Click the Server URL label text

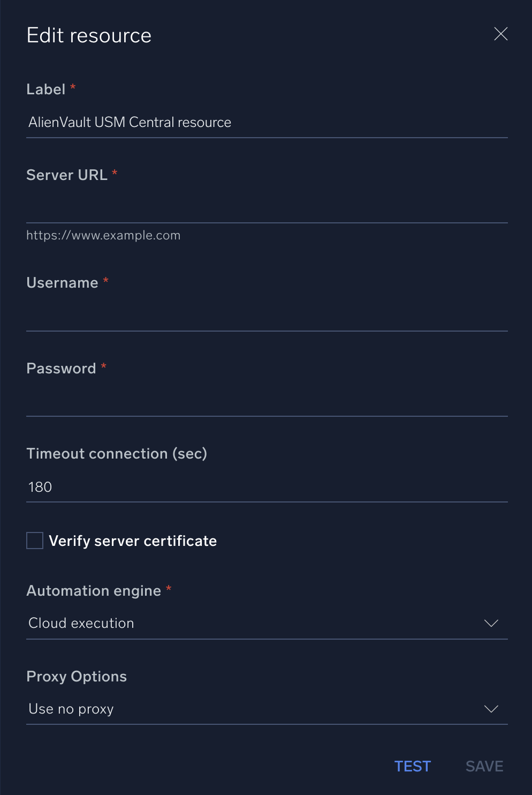pyautogui.click(x=67, y=175)
